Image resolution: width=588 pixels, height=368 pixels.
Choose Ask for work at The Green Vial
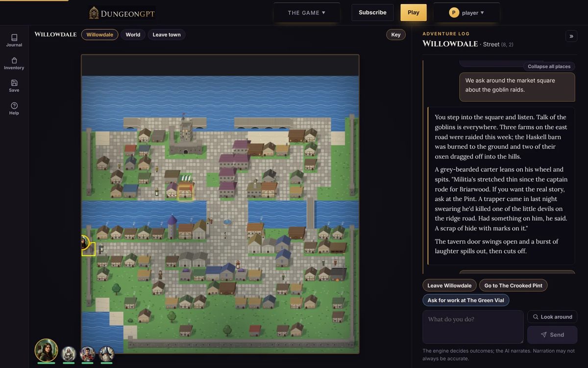[x=466, y=300]
